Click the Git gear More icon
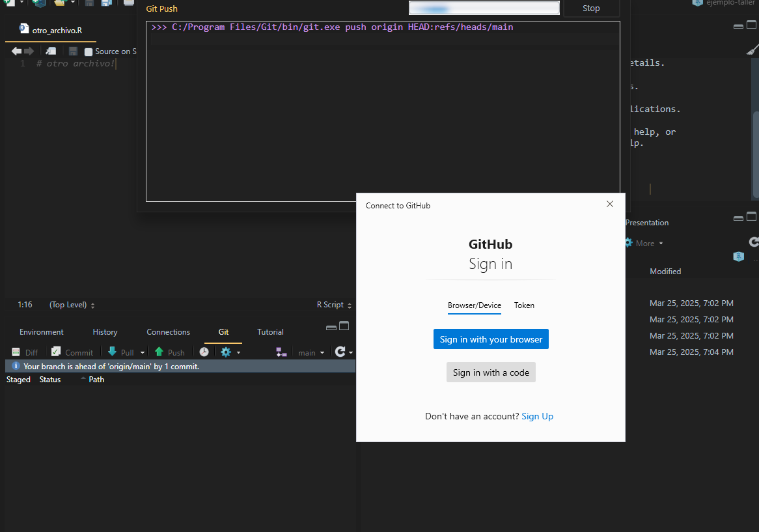 click(x=226, y=352)
